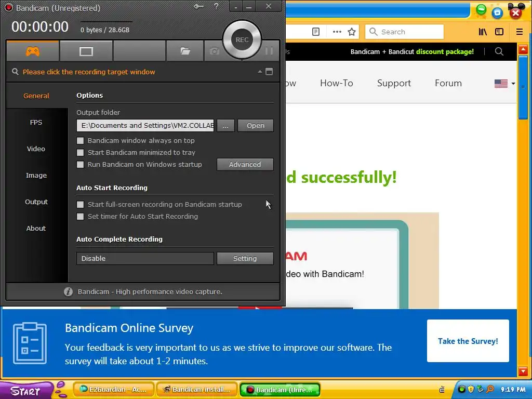Screen dimensions: 532x399
Task: Select the Game Recording mode gamepad icon
Action: (x=33, y=51)
